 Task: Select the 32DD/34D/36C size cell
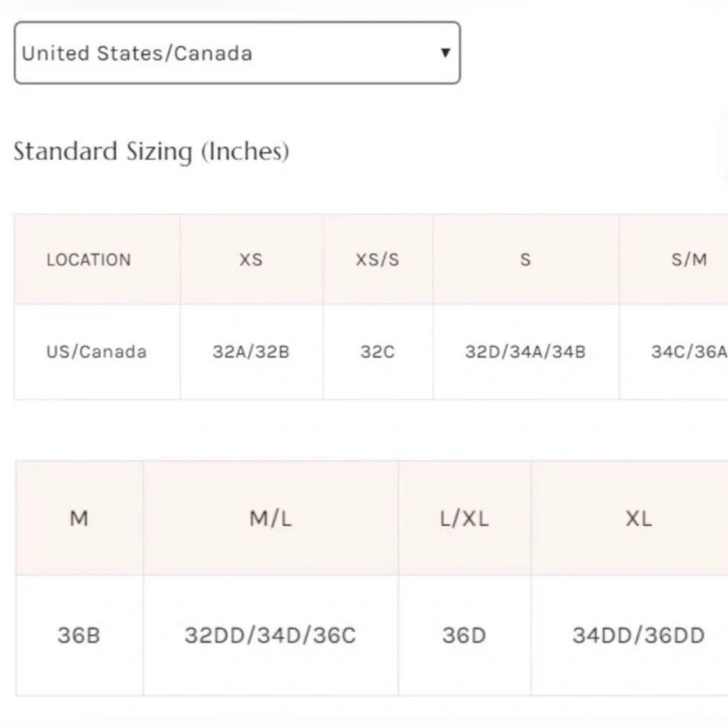coord(271,635)
